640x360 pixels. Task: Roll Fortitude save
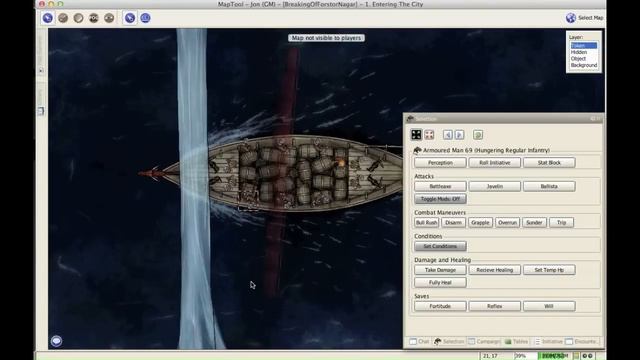(x=440, y=306)
